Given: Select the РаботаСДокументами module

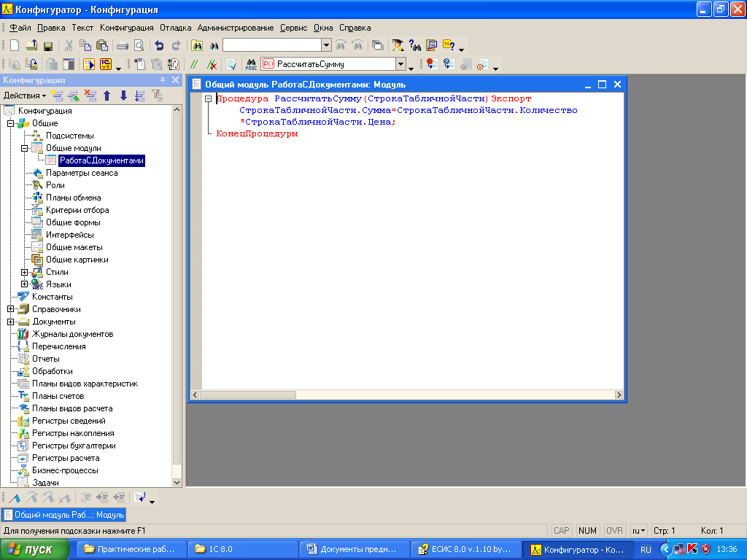Looking at the screenshot, I should point(101,160).
